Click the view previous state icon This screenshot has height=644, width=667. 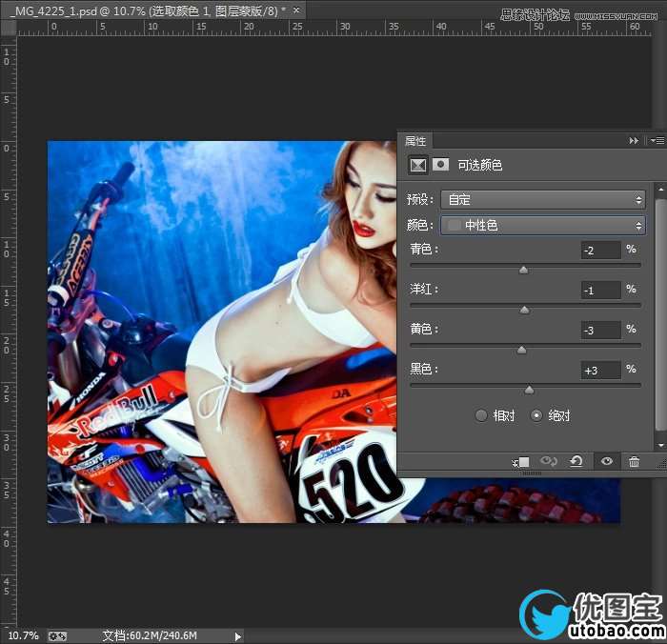pyautogui.click(x=548, y=461)
